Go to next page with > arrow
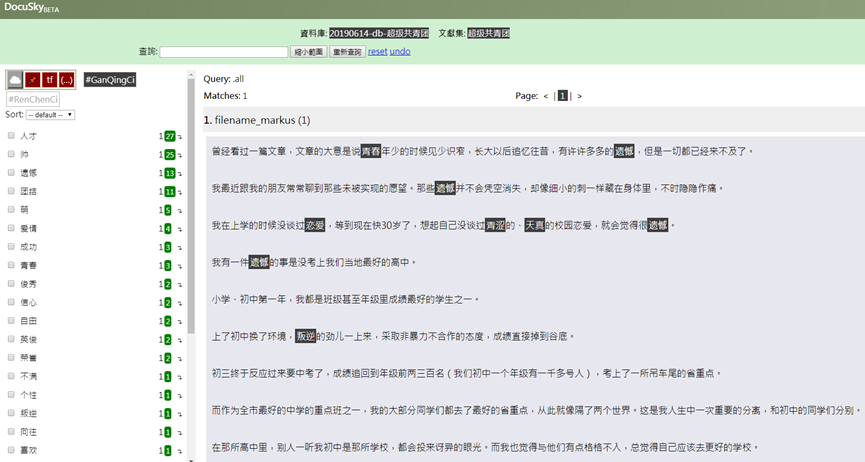This screenshot has height=462, width=865. point(579,96)
